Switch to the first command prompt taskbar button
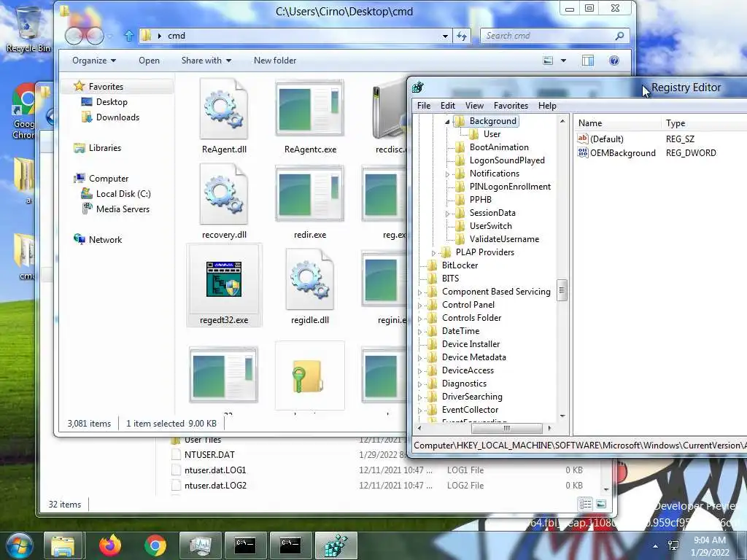This screenshot has height=560, width=747. pyautogui.click(x=245, y=545)
